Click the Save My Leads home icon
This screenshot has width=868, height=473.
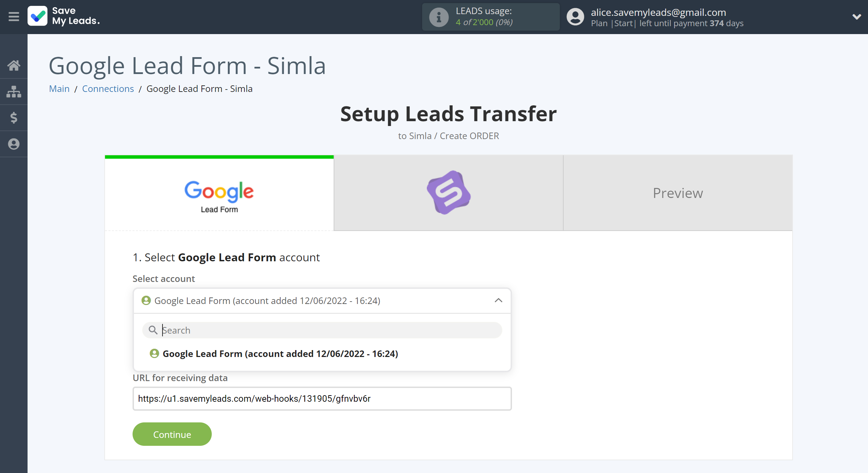(38, 16)
